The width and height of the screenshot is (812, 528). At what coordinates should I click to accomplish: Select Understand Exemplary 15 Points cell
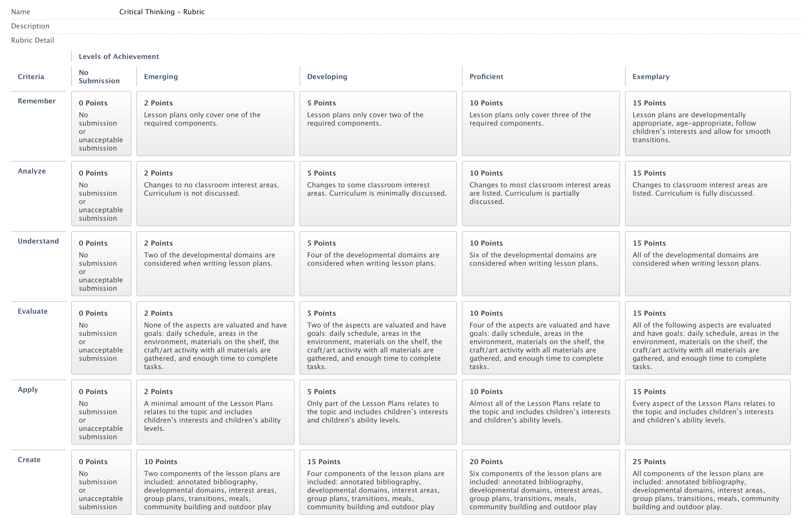(x=708, y=264)
